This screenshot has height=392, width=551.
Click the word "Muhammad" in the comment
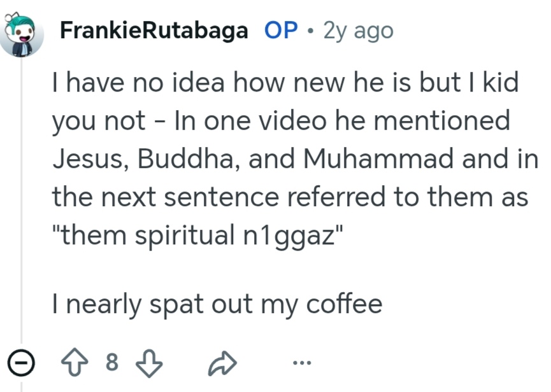(383, 159)
